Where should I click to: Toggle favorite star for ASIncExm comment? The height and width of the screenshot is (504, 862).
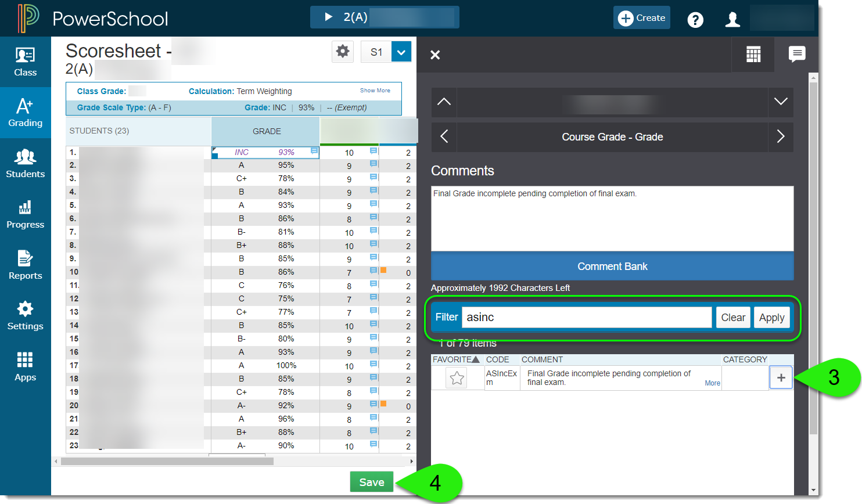point(457,378)
